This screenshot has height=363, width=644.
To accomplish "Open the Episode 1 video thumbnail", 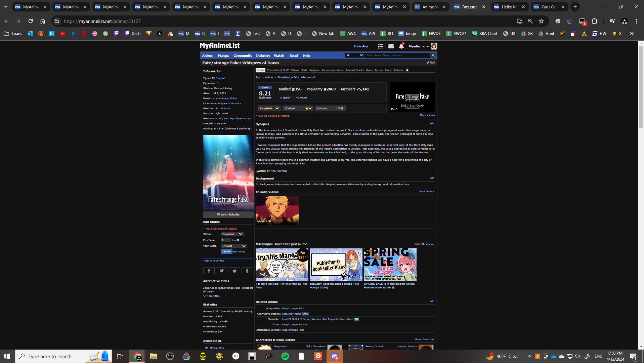I will (277, 210).
